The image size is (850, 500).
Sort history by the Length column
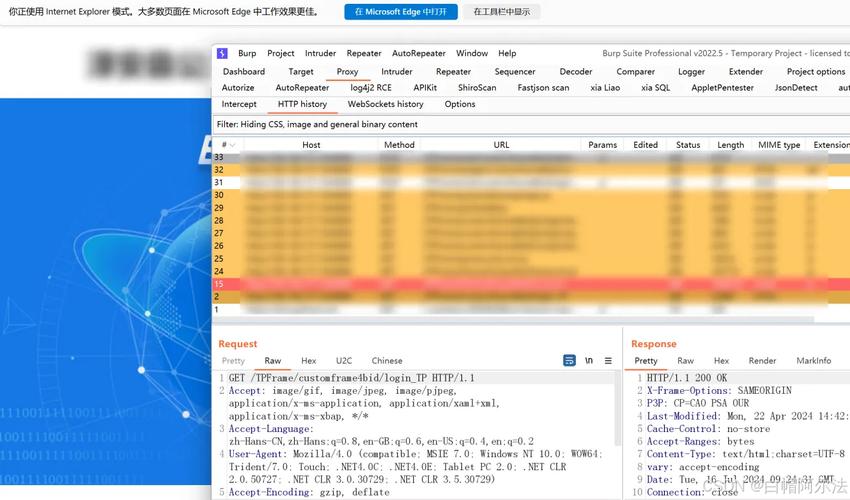[730, 145]
